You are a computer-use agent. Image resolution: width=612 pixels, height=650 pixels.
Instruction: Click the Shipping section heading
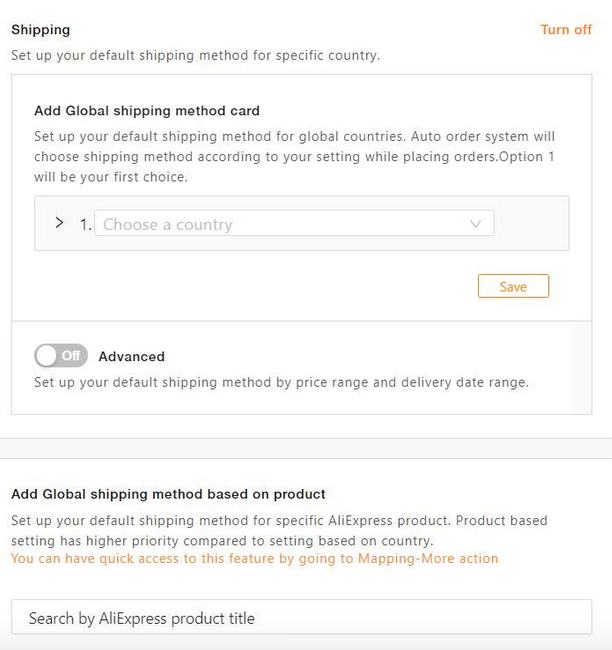coord(40,30)
